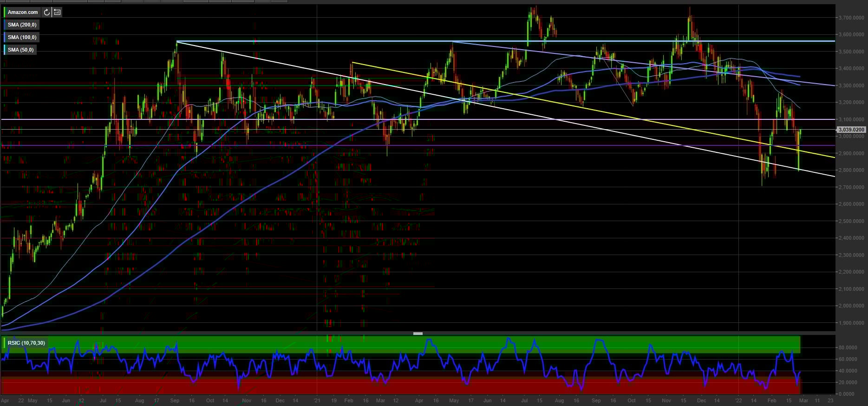868x406 pixels.
Task: Grab the pane divider handle above RSI
Action: click(x=418, y=334)
